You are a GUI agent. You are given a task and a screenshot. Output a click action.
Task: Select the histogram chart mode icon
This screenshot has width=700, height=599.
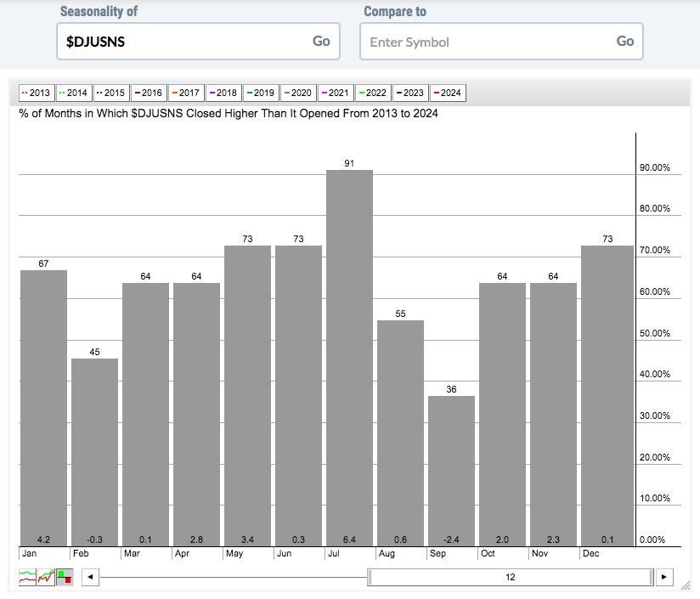65,577
